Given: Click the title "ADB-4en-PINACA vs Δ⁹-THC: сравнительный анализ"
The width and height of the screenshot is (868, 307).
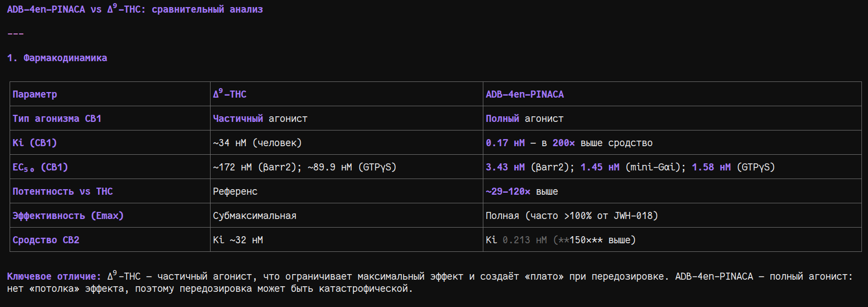Looking at the screenshot, I should tap(135, 9).
